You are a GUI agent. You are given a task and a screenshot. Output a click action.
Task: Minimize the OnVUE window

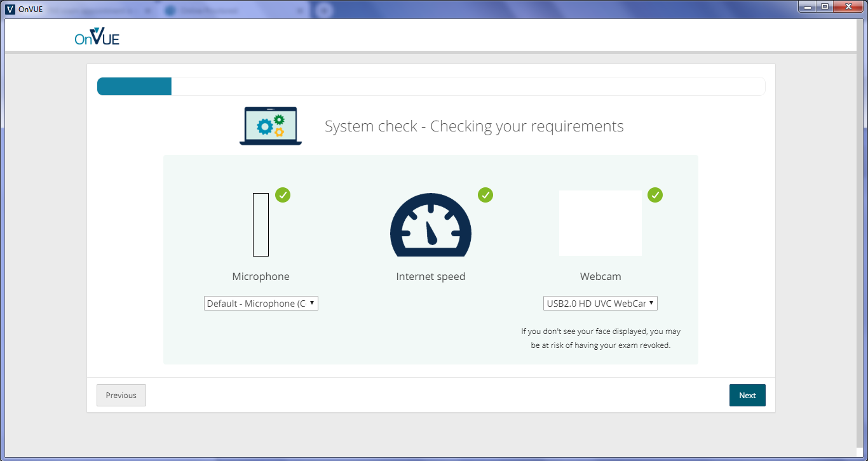point(808,7)
